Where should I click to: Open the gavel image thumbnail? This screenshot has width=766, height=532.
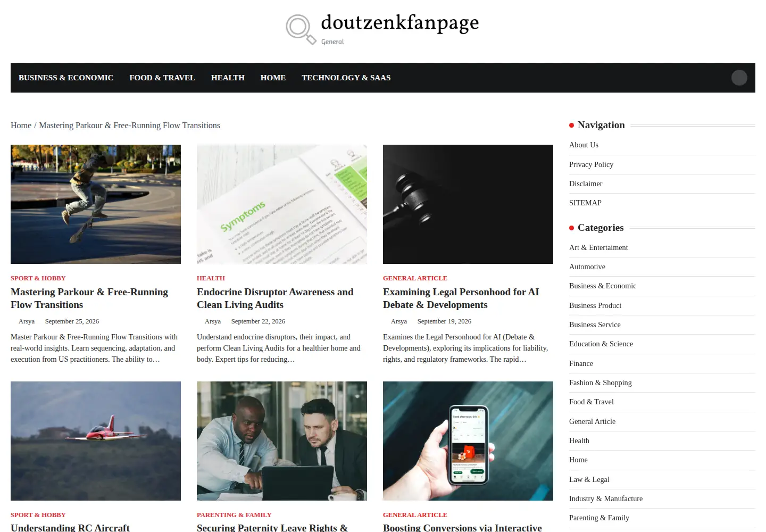468,204
